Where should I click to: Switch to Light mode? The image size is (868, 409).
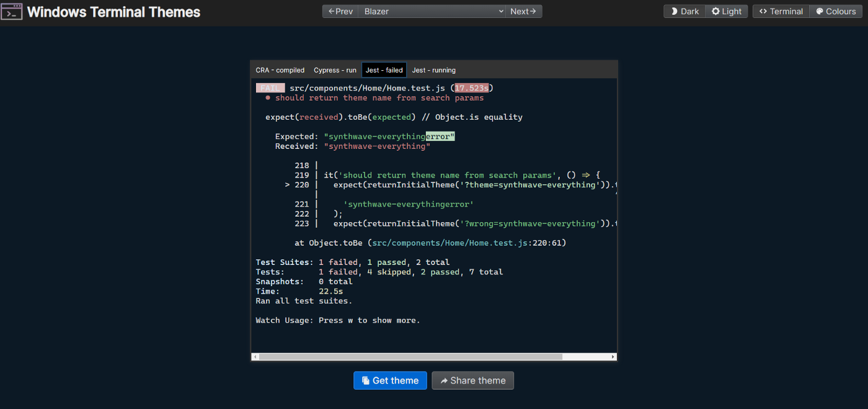pyautogui.click(x=727, y=11)
